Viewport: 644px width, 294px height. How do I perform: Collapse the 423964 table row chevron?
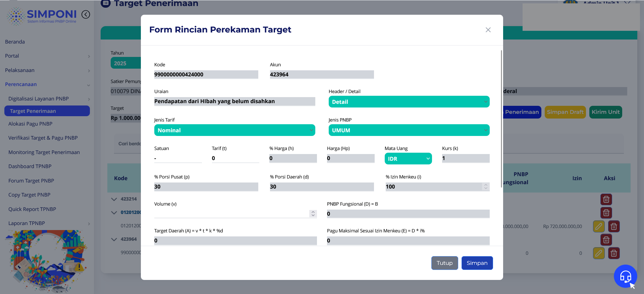pos(114,239)
